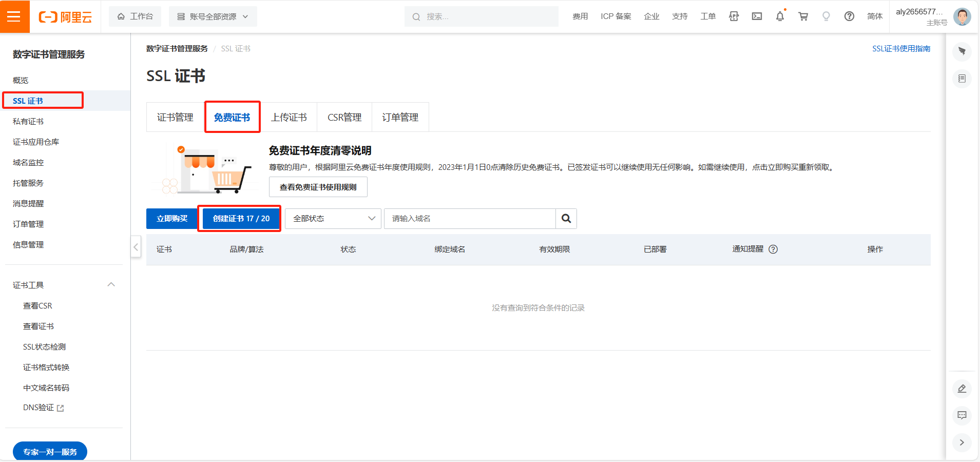
Task: Open 概览 in sidebar
Action: point(21,80)
